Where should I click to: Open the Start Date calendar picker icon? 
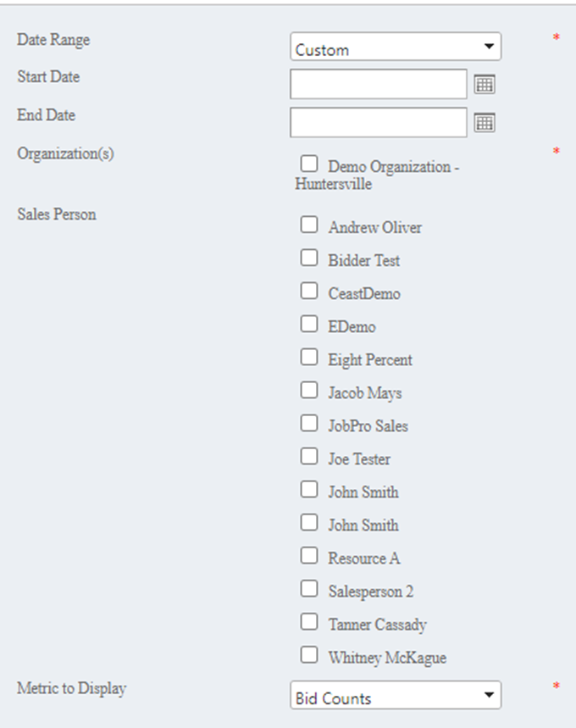point(484,85)
